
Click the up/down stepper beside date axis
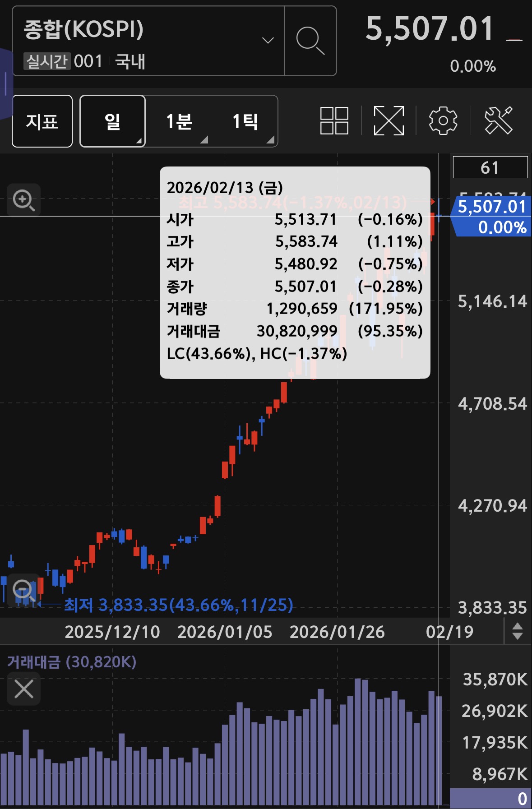518,631
